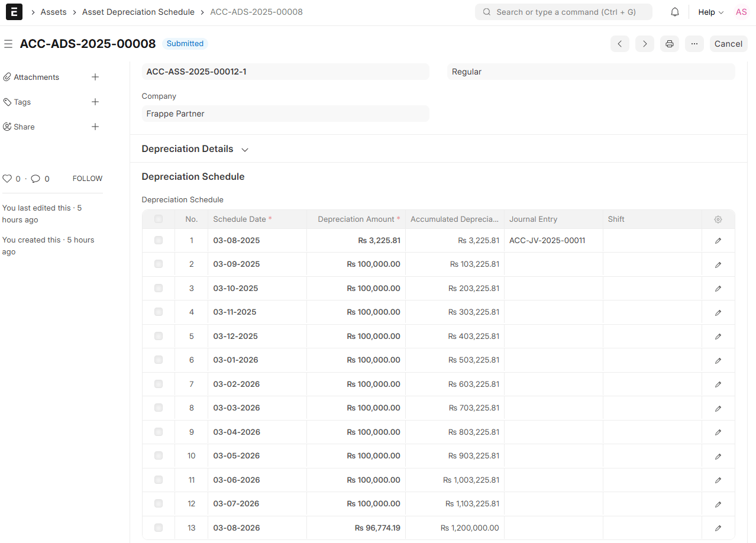Select the Frappe Partner company field
This screenshot has width=756, height=543.
(286, 114)
